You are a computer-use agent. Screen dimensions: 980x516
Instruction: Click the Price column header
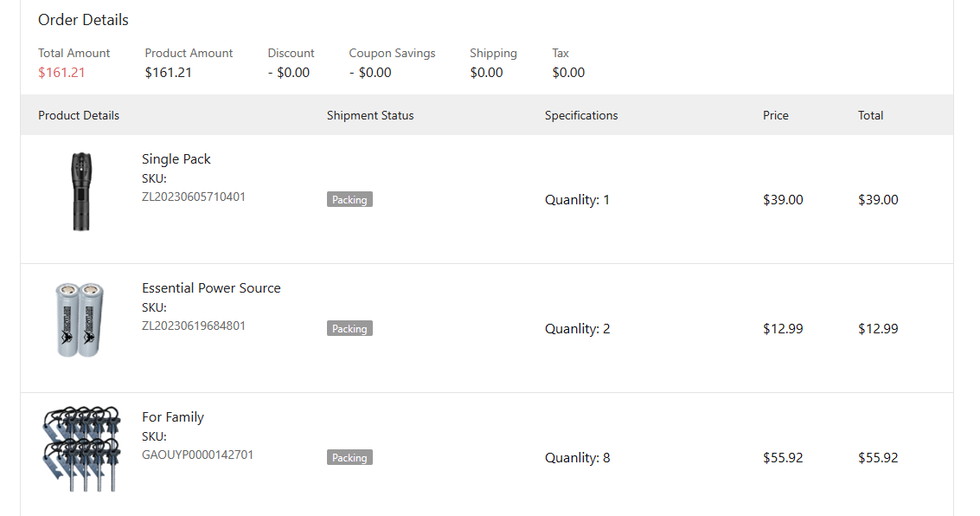click(x=776, y=115)
